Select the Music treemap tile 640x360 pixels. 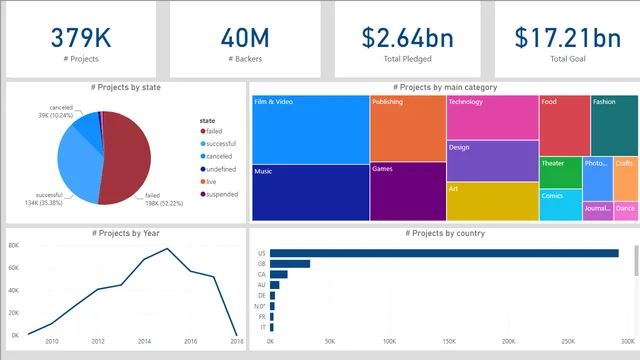pyautogui.click(x=311, y=193)
